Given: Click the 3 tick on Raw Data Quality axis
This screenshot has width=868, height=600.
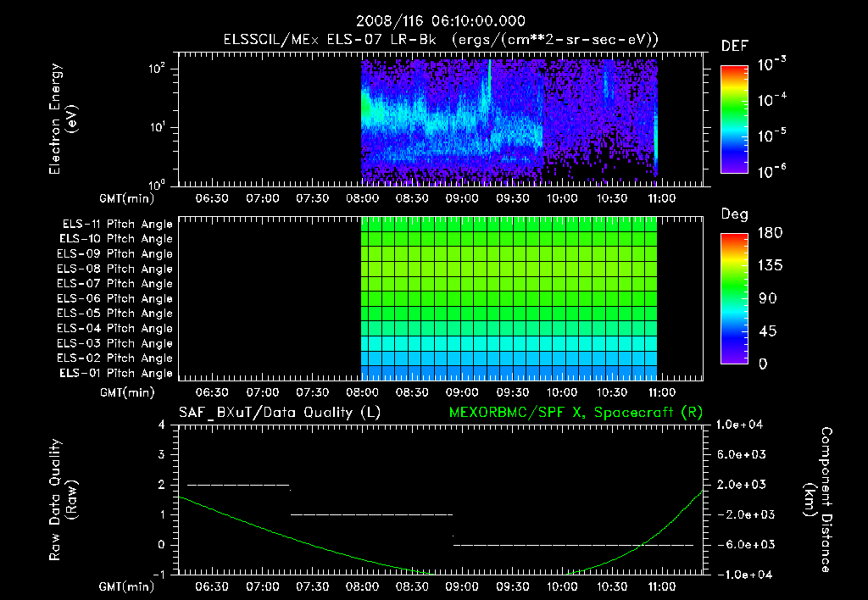Looking at the screenshot, I should tap(161, 454).
